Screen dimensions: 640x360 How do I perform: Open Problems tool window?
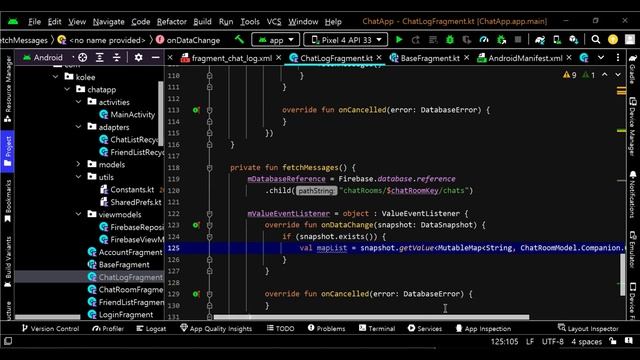tap(327, 328)
